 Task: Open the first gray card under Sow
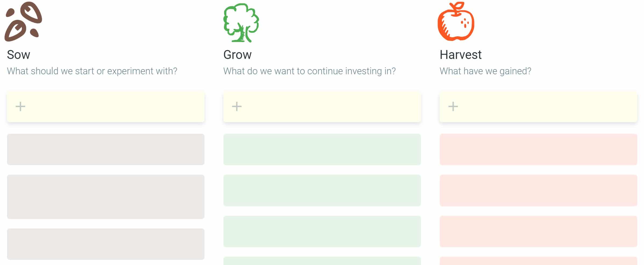106,149
